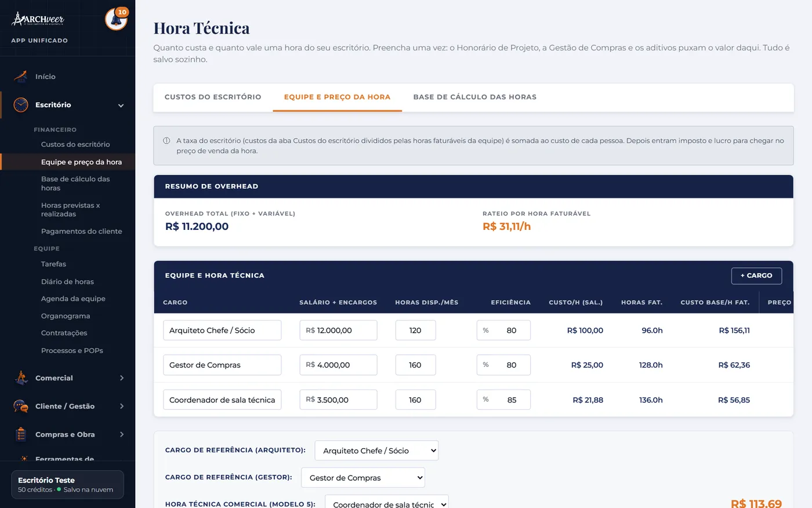Click the Archveer logo
Image resolution: width=812 pixels, height=508 pixels.
click(x=38, y=19)
